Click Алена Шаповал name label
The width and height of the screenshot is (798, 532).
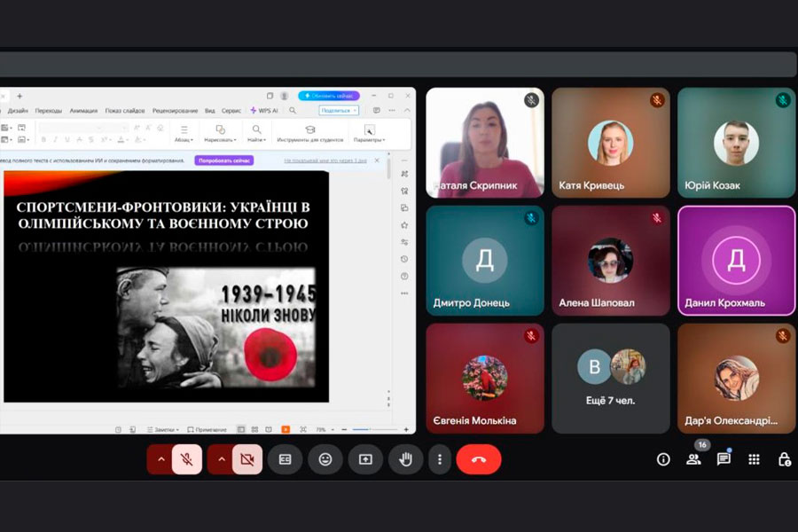coord(597,303)
